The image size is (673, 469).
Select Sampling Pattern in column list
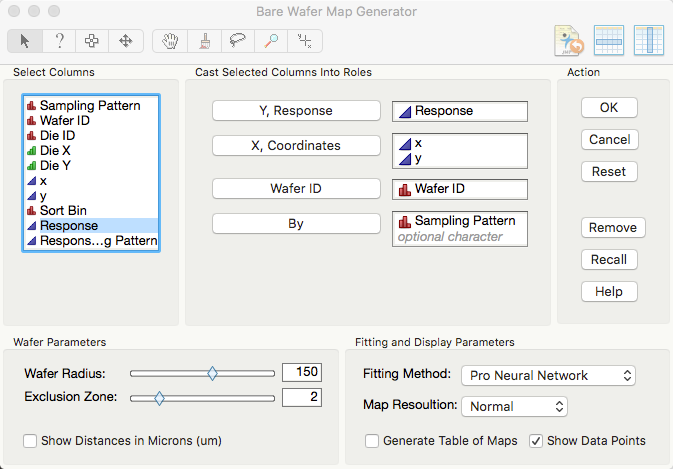pos(91,106)
